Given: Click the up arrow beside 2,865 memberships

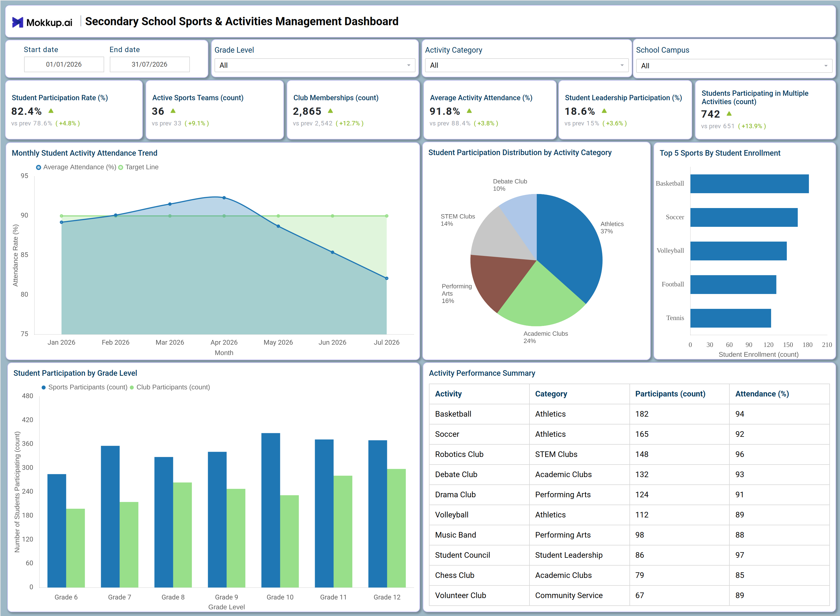Looking at the screenshot, I should tap(330, 111).
